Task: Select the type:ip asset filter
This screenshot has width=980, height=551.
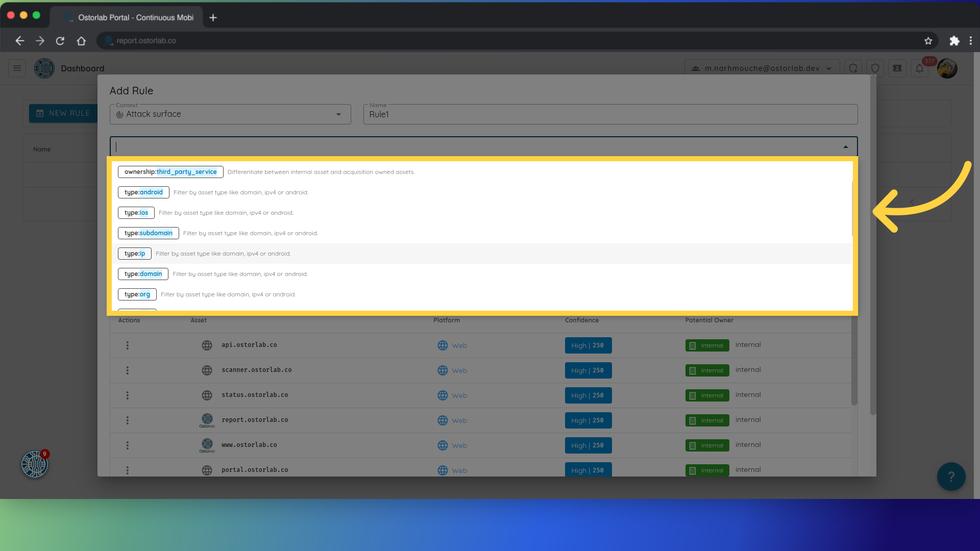Action: (134, 253)
